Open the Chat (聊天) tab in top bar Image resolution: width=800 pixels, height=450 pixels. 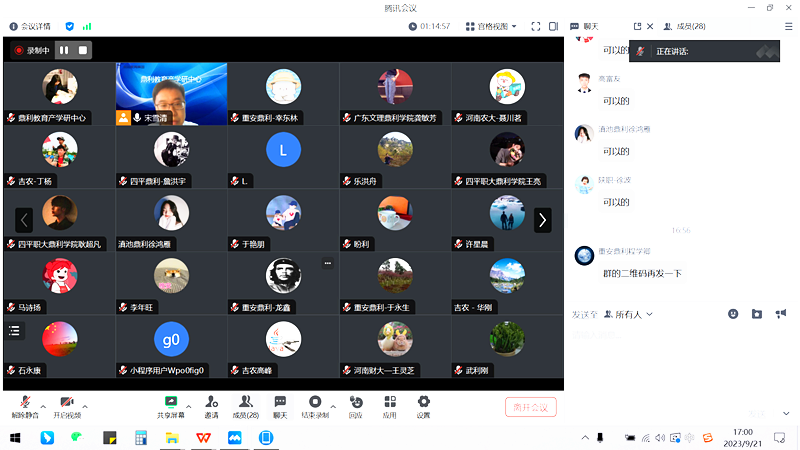click(x=590, y=26)
